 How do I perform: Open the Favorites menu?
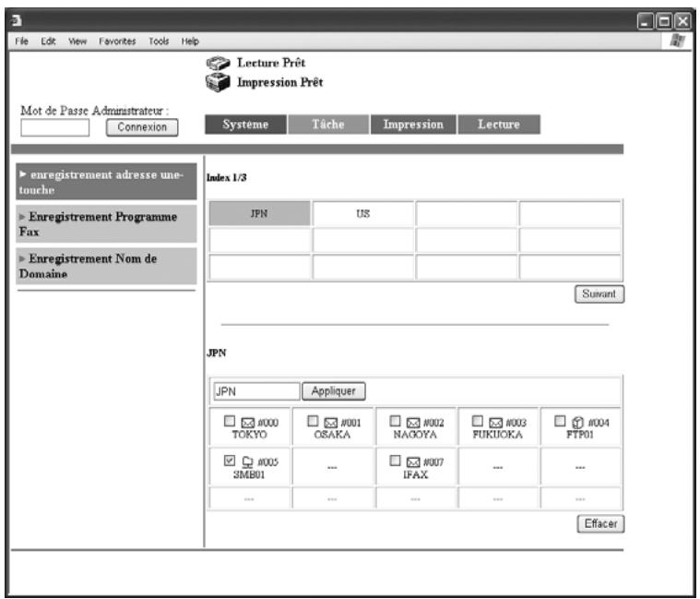[117, 42]
